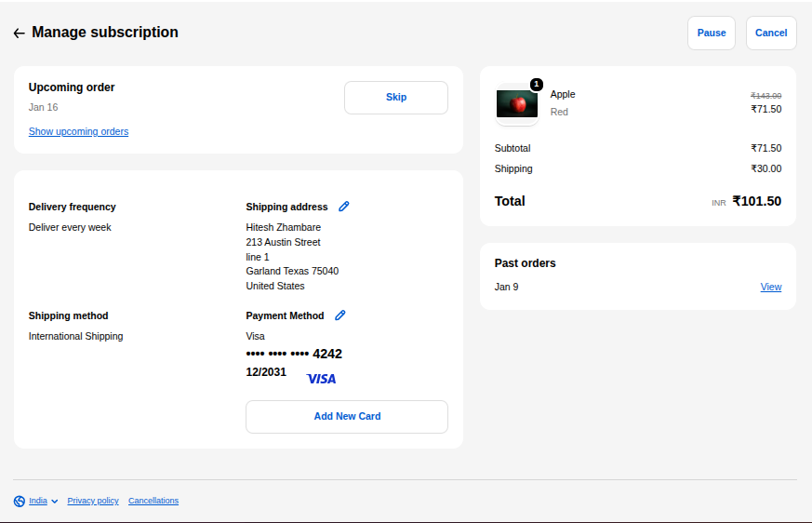Edit the Payment Method via pencil icon

(x=340, y=315)
